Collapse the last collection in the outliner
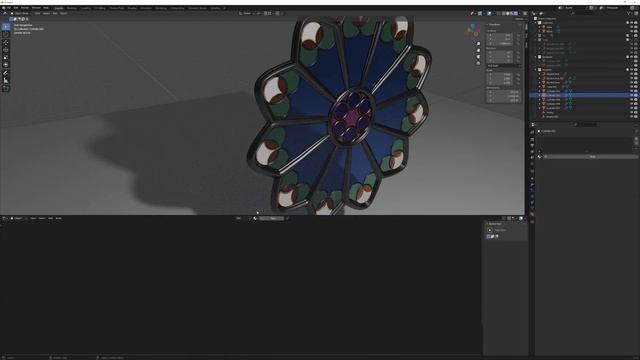Image resolution: width=640 pixels, height=360 pixels. tap(536, 70)
